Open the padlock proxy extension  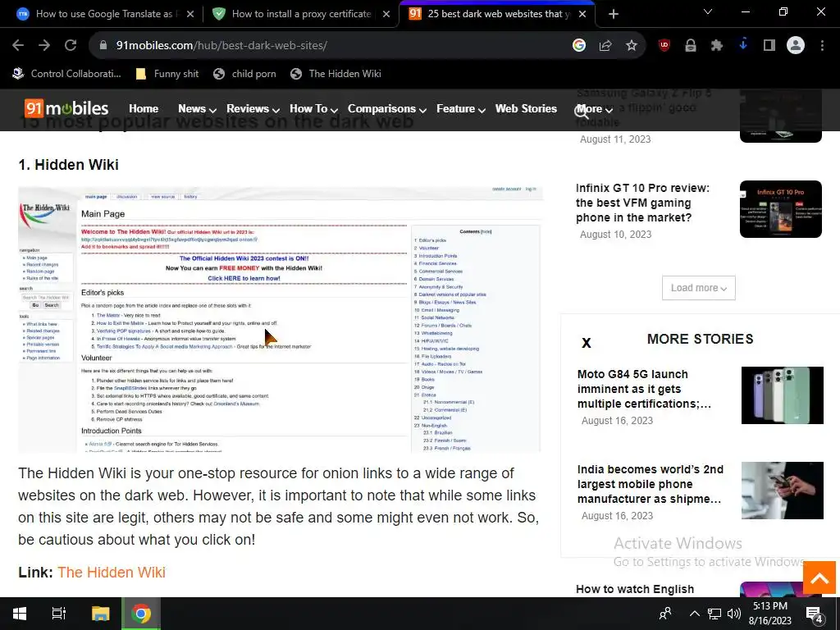click(691, 46)
